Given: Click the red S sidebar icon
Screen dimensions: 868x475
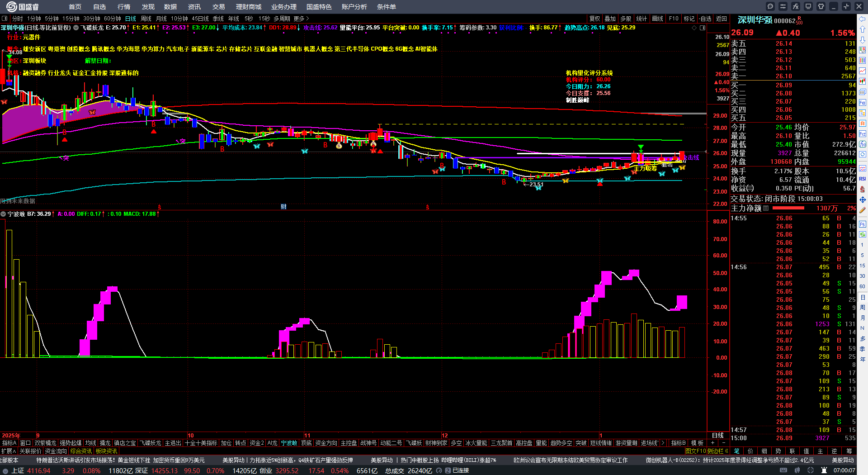Looking at the screenshot, I should click(863, 189).
